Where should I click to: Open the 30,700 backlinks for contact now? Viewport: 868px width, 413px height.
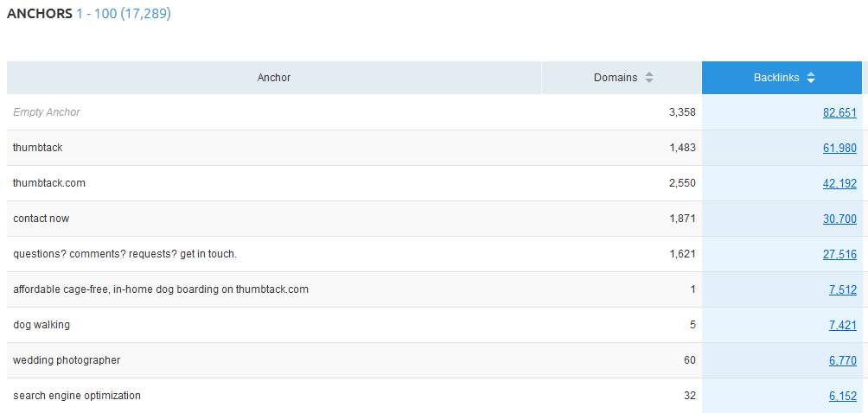click(839, 219)
